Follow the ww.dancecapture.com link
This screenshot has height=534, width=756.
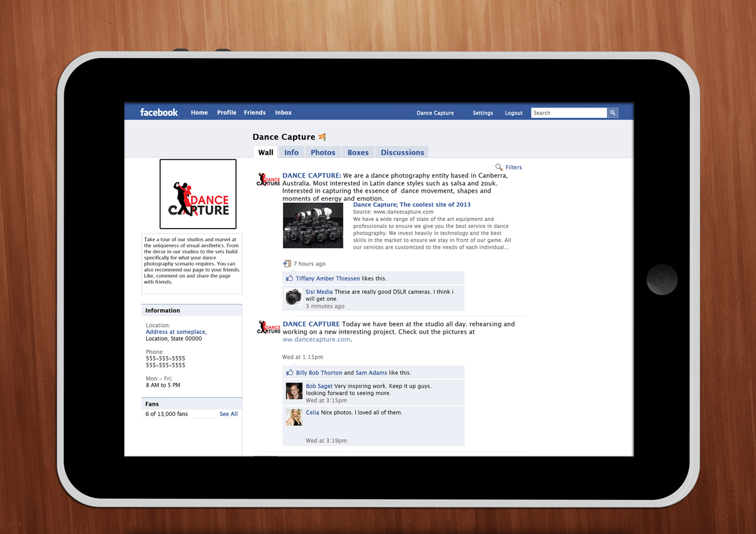point(316,339)
